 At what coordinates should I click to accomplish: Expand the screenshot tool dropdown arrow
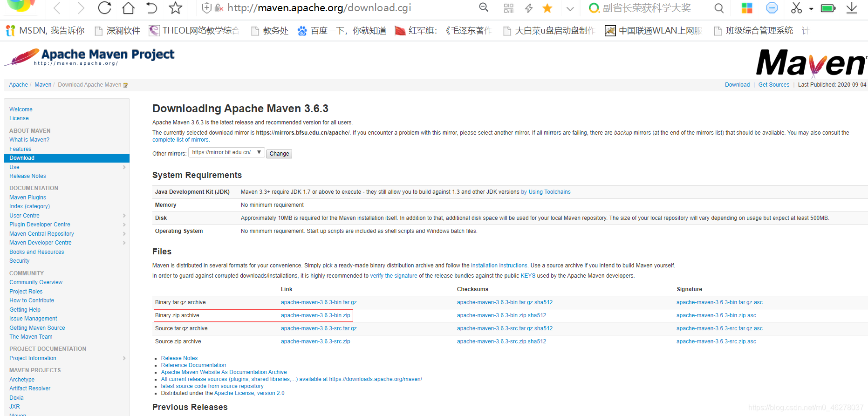coord(811,9)
